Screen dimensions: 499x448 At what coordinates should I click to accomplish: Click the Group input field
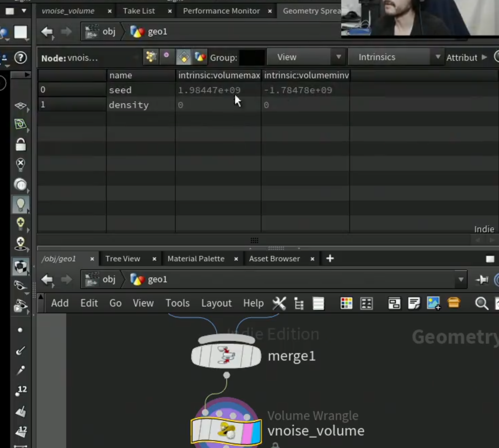(x=252, y=57)
